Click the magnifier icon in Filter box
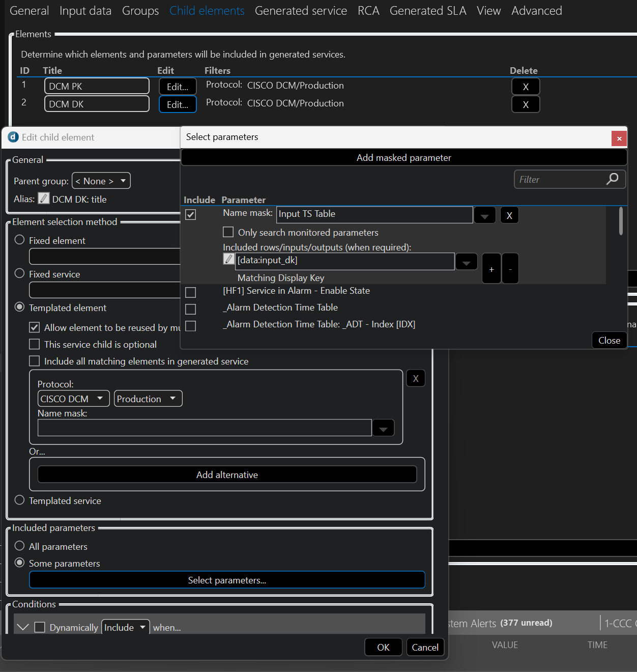The width and height of the screenshot is (637, 672). pos(613,179)
